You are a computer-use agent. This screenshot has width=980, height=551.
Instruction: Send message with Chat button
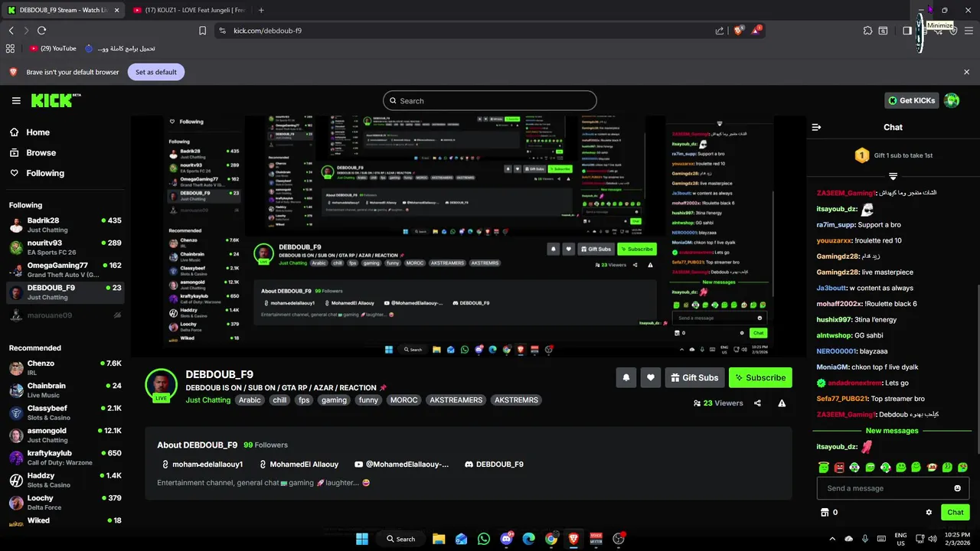pyautogui.click(x=955, y=512)
